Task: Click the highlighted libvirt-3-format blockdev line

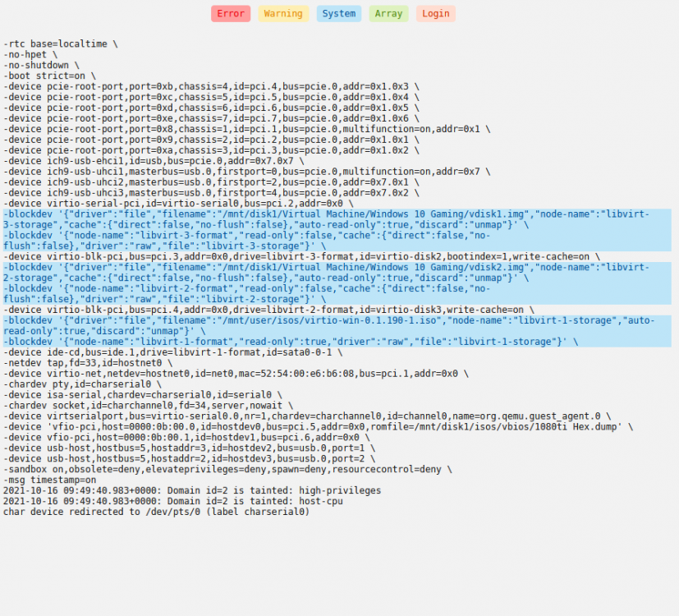Action: point(337,241)
